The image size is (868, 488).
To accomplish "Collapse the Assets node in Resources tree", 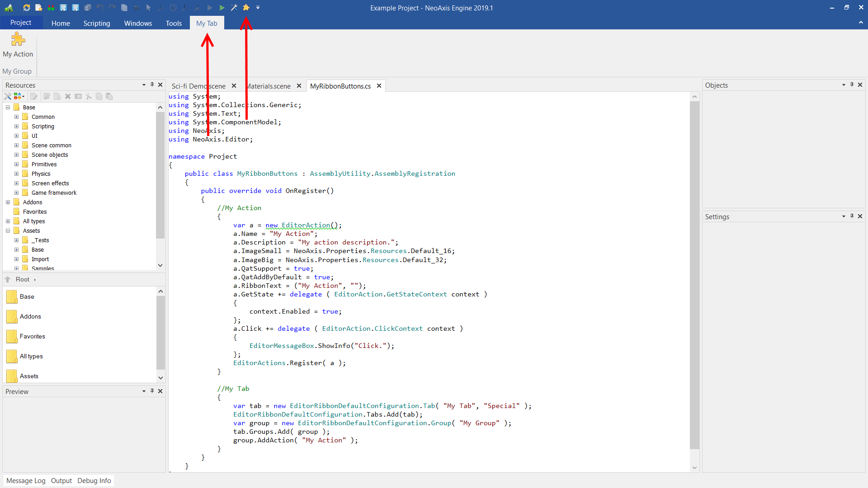I will [8, 231].
